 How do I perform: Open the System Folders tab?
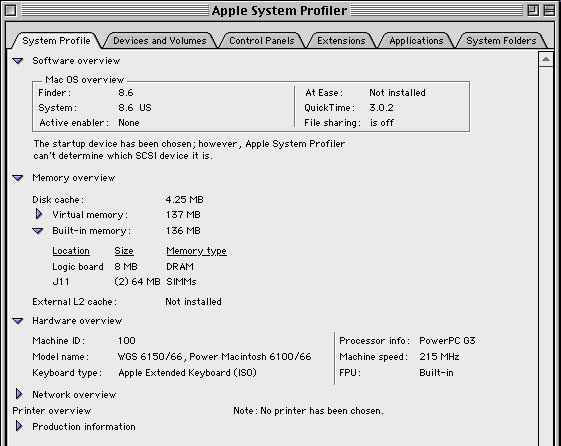501,41
